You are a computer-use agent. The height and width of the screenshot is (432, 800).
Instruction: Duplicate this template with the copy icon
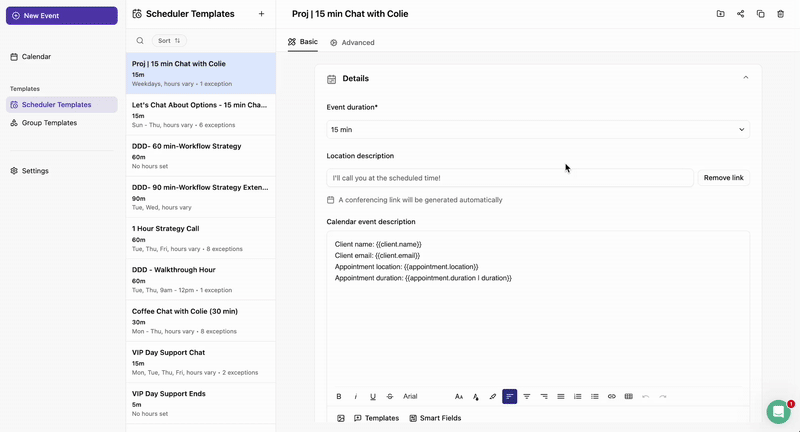click(761, 14)
